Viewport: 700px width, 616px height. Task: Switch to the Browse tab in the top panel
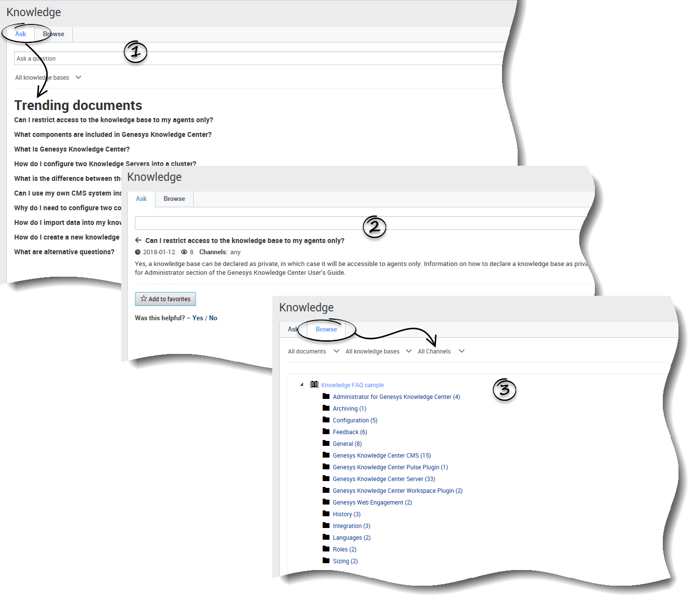click(x=54, y=34)
